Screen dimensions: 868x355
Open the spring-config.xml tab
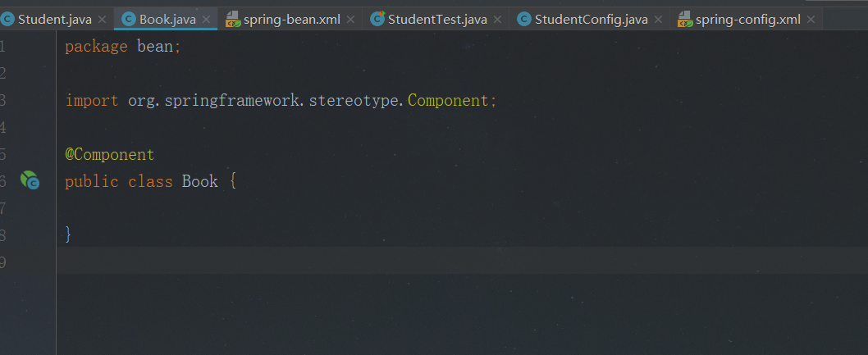pyautogui.click(x=748, y=20)
